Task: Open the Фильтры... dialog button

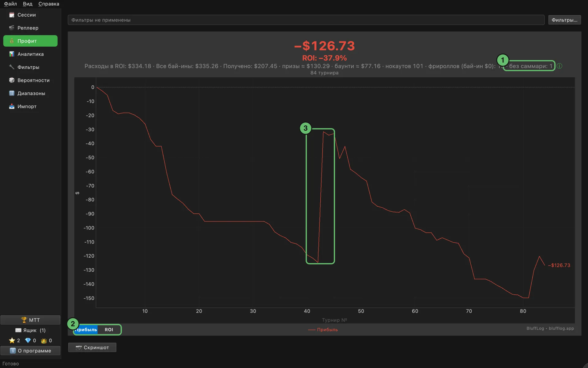Action: 564,20
